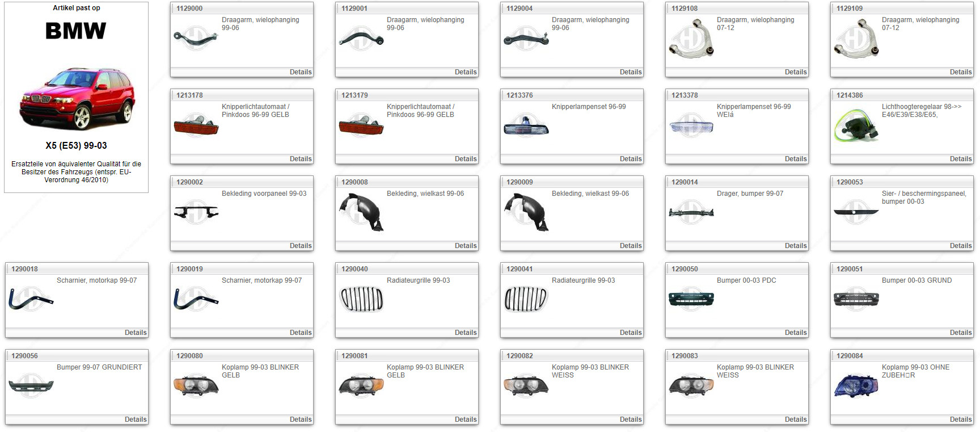The width and height of the screenshot is (980, 432).
Task: Open Details for part 1214386
Action: (961, 159)
